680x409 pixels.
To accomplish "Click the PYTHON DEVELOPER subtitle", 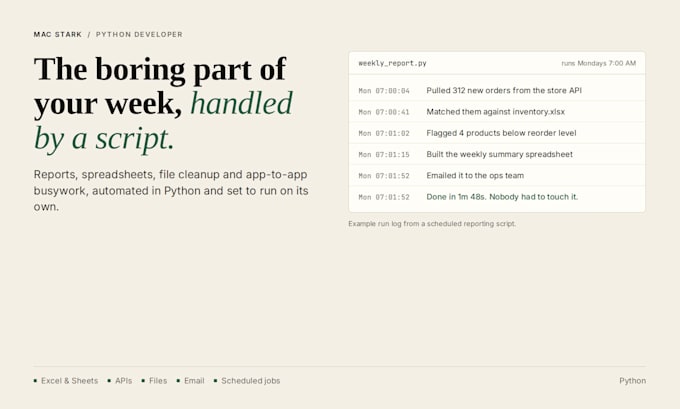I will click(x=139, y=35).
